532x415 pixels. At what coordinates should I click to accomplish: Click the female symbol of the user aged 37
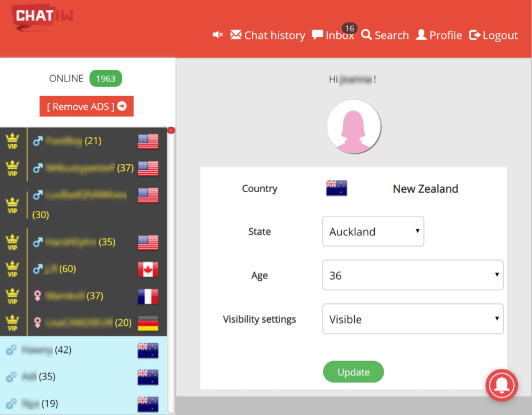point(37,296)
